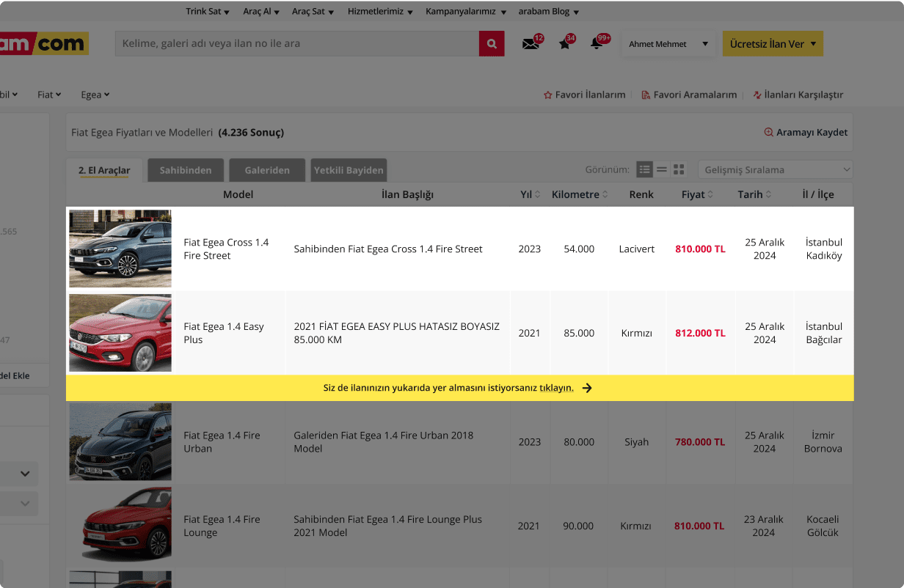The width and height of the screenshot is (904, 588).
Task: Switch to Sahibinden tab
Action: [186, 170]
